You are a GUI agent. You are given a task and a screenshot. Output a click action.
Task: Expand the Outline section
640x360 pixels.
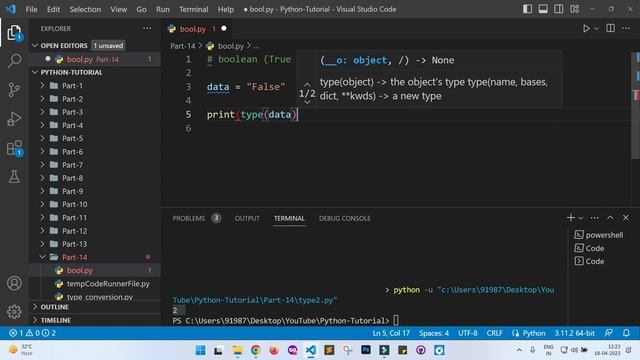tap(54, 307)
